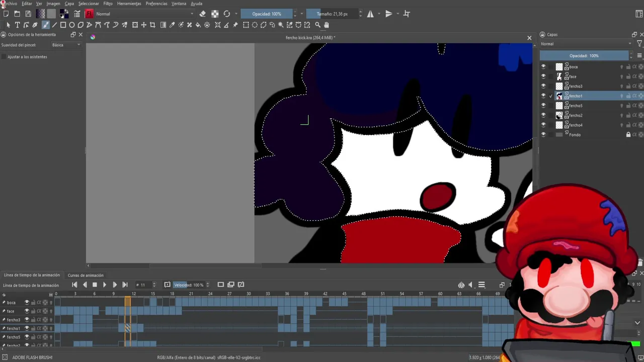Create a new document

coord(6,14)
